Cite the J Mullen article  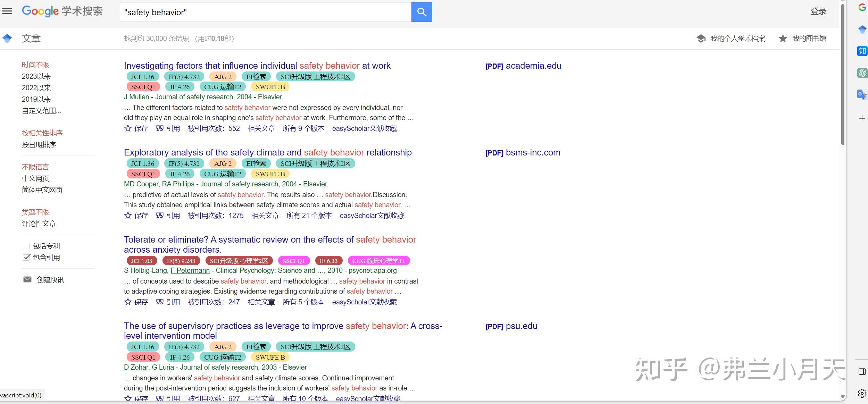tap(168, 128)
